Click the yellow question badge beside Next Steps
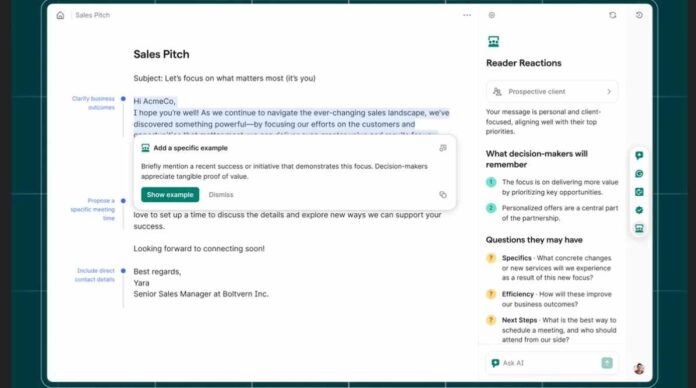696x388 pixels. point(491,320)
